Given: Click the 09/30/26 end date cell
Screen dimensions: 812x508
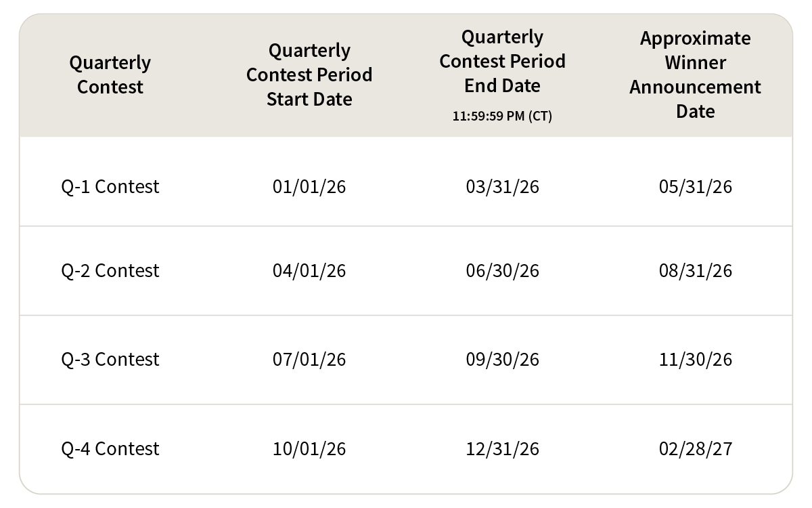Looking at the screenshot, I should pos(502,359).
